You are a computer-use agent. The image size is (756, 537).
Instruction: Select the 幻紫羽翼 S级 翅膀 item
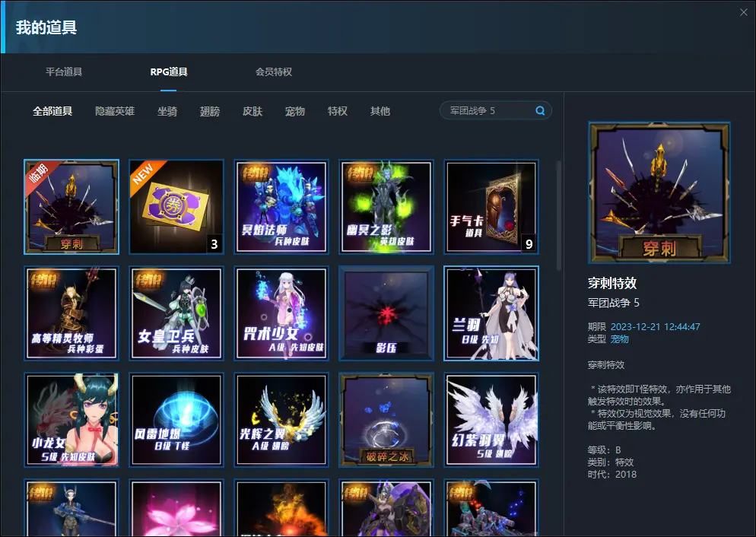[x=491, y=420]
